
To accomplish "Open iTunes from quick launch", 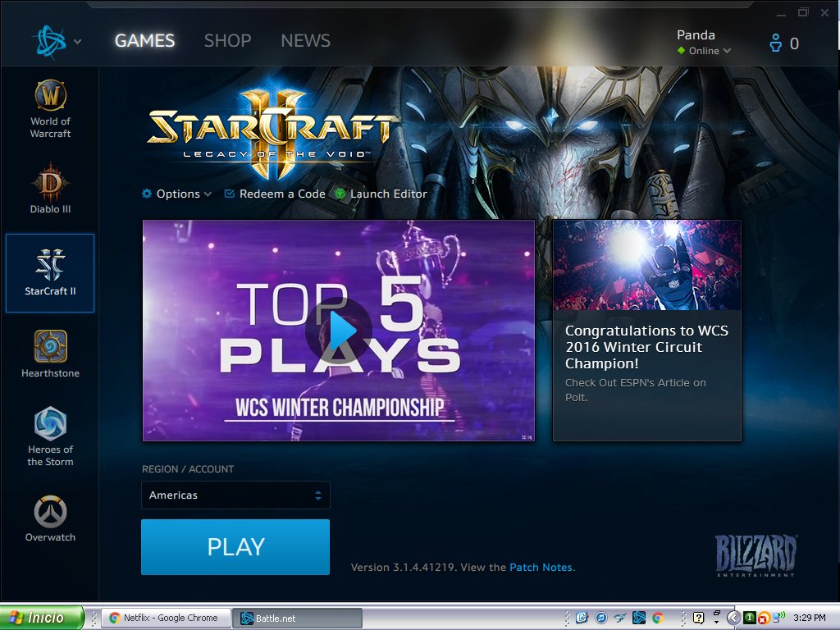I will click(601, 618).
